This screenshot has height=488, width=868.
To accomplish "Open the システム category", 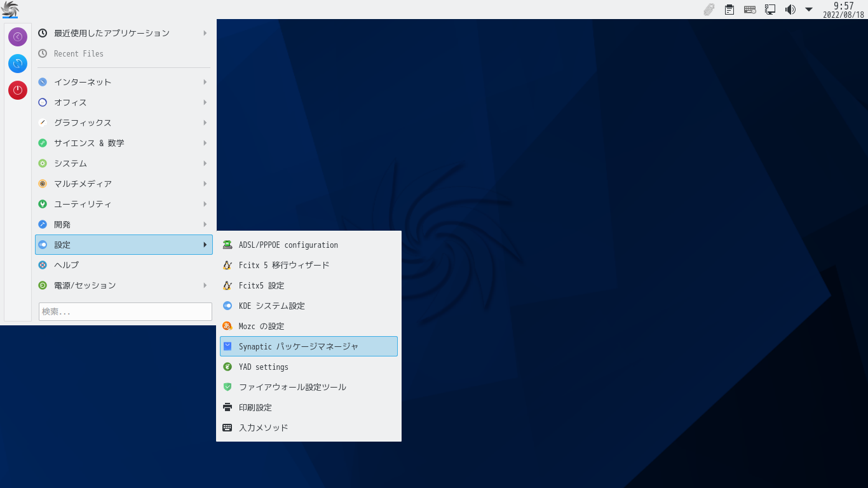I will point(124,163).
